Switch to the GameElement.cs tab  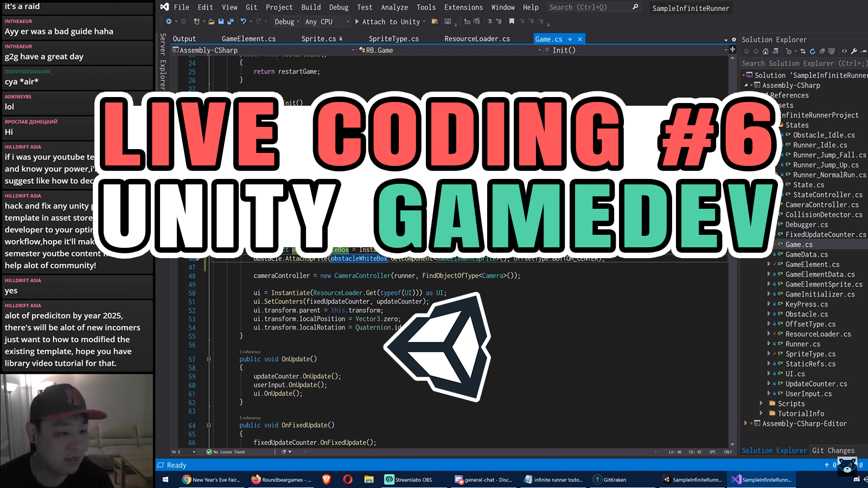coord(248,39)
